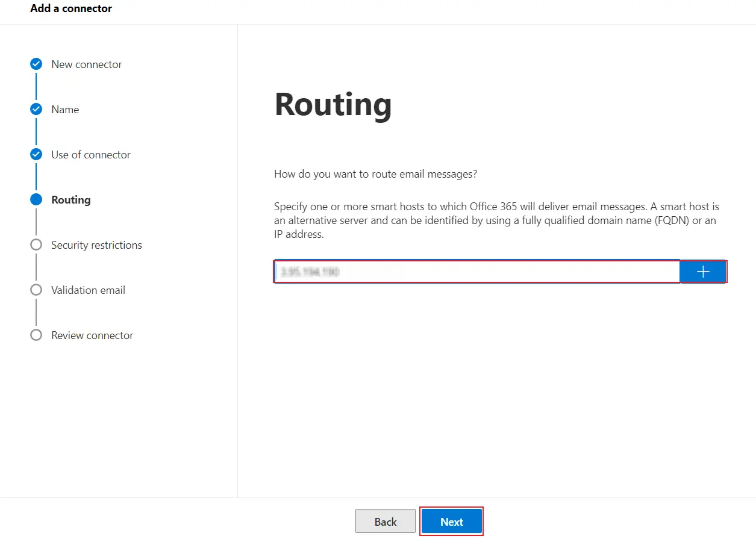Click the Name step label text

click(66, 109)
